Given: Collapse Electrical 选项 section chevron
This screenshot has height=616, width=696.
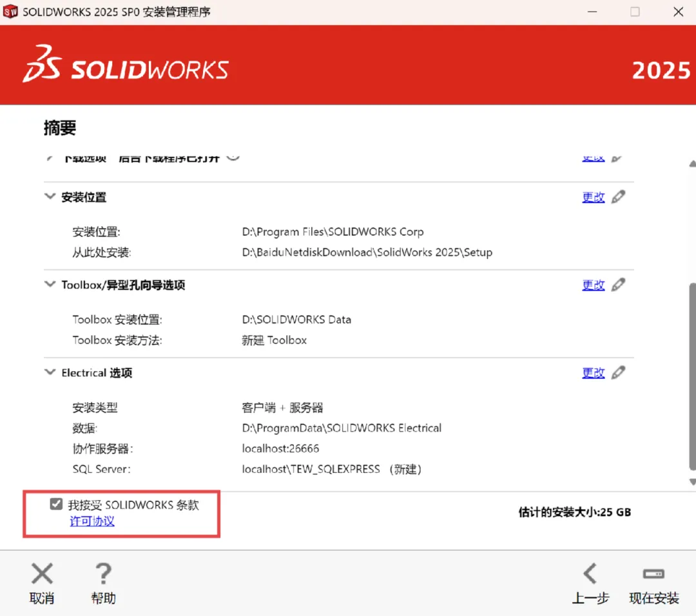Looking at the screenshot, I should (x=50, y=371).
